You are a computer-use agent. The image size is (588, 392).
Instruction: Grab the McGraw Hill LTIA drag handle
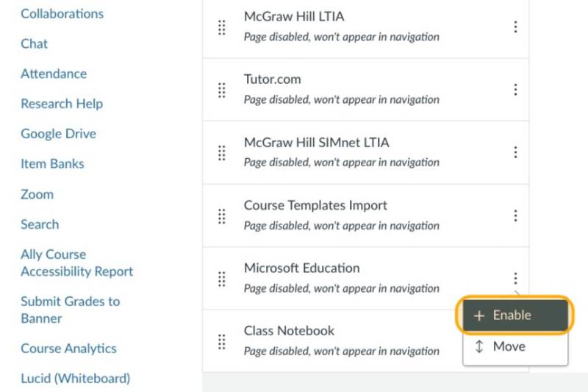click(222, 27)
